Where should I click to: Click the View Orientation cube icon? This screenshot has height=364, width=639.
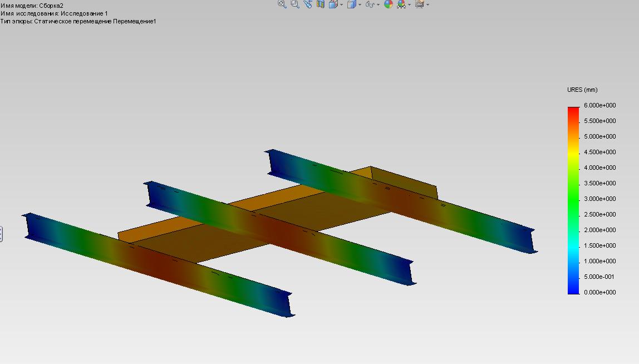[333, 4]
